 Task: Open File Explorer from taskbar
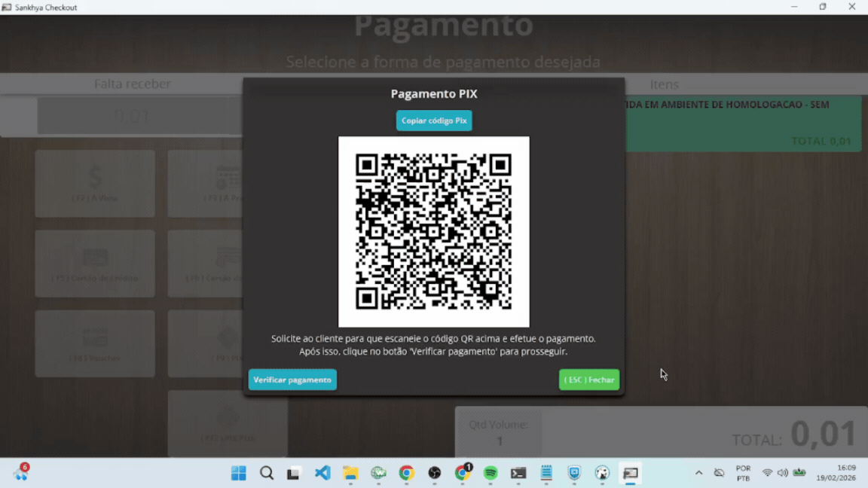(350, 473)
